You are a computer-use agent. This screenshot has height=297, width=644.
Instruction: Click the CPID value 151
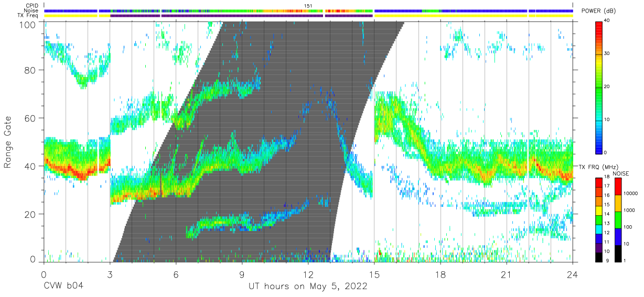coord(308,6)
